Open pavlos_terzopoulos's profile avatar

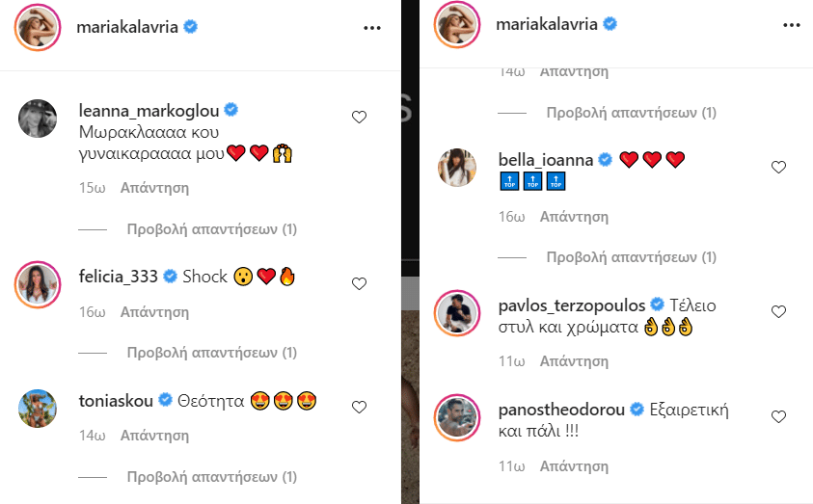457,313
